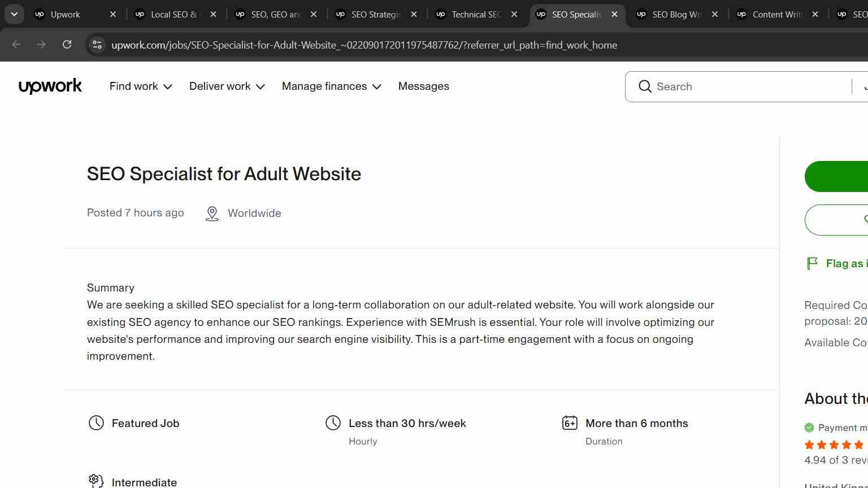Switch to the Local SEO tab
The height and width of the screenshot is (488, 868).
(x=176, y=14)
